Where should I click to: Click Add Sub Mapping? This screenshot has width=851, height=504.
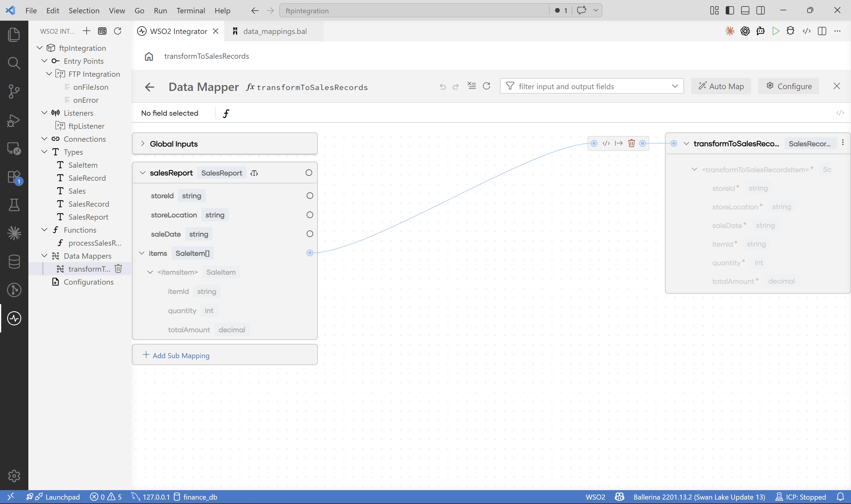(181, 355)
